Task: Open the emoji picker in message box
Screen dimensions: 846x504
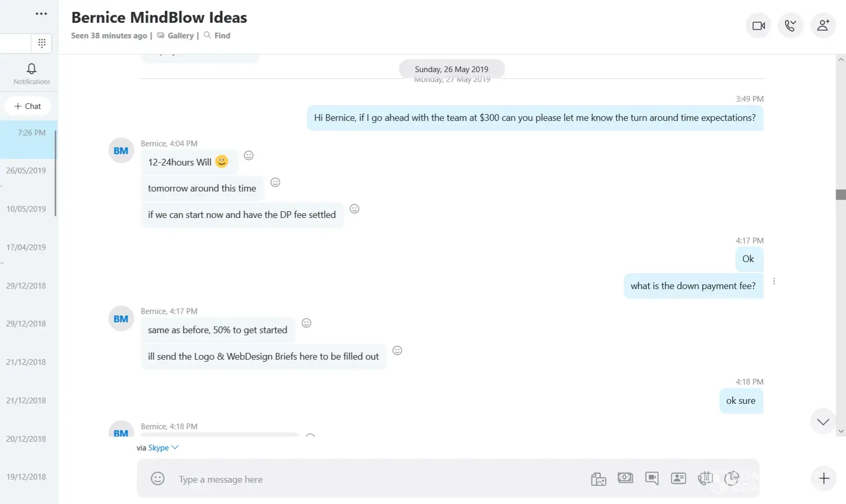Action: pyautogui.click(x=157, y=479)
